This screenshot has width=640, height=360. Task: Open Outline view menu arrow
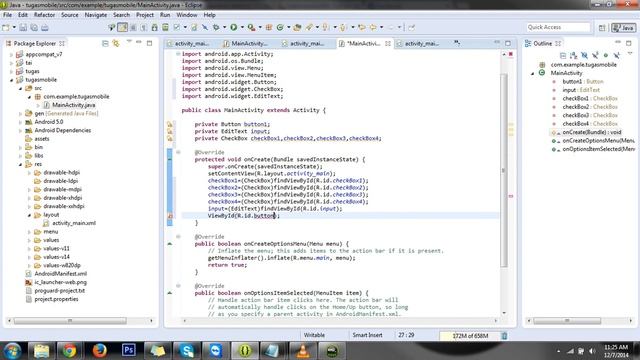(x=630, y=54)
